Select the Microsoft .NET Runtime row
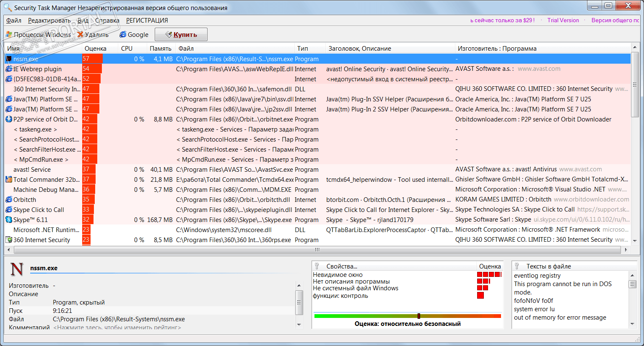This screenshot has height=346, width=644. [317, 230]
